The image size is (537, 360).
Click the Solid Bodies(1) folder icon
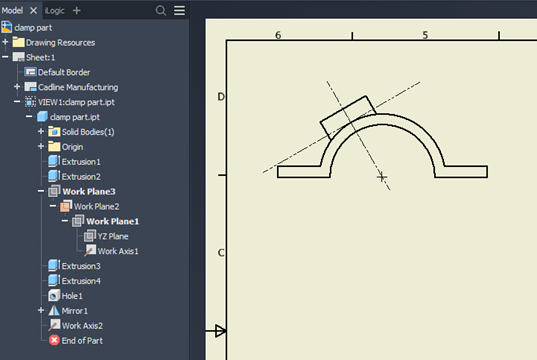coord(54,132)
